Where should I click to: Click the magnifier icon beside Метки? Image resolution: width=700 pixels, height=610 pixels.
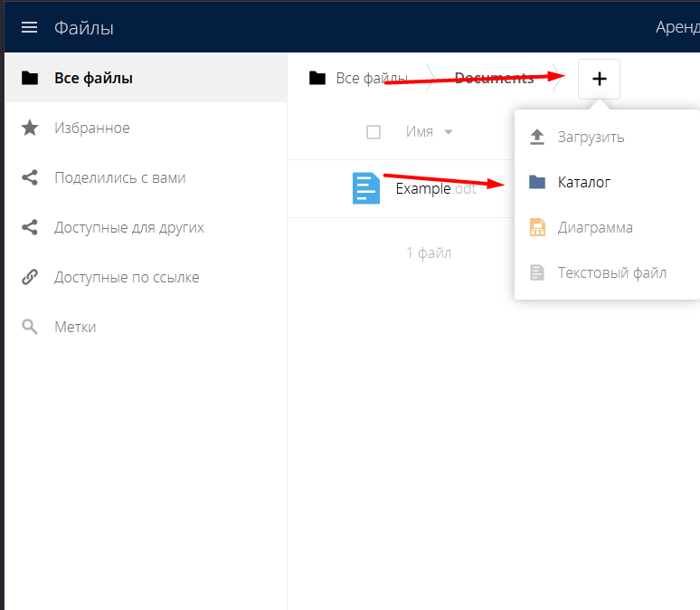[30, 328]
